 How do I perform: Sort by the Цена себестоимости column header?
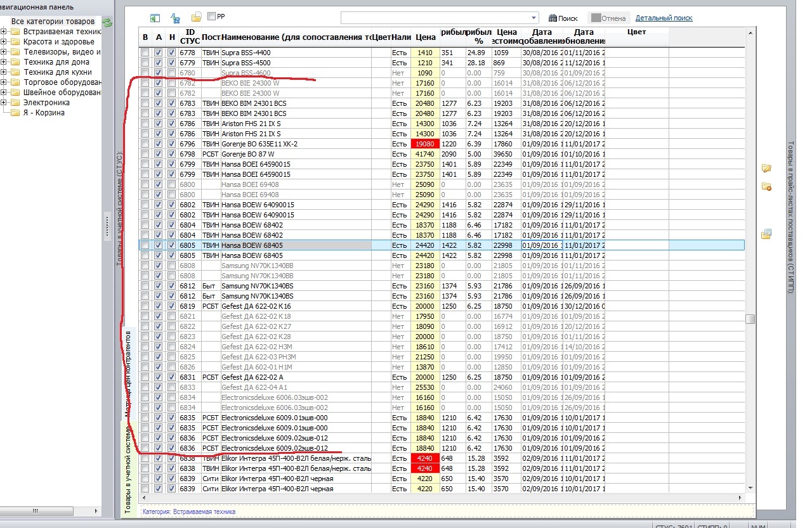[x=507, y=37]
